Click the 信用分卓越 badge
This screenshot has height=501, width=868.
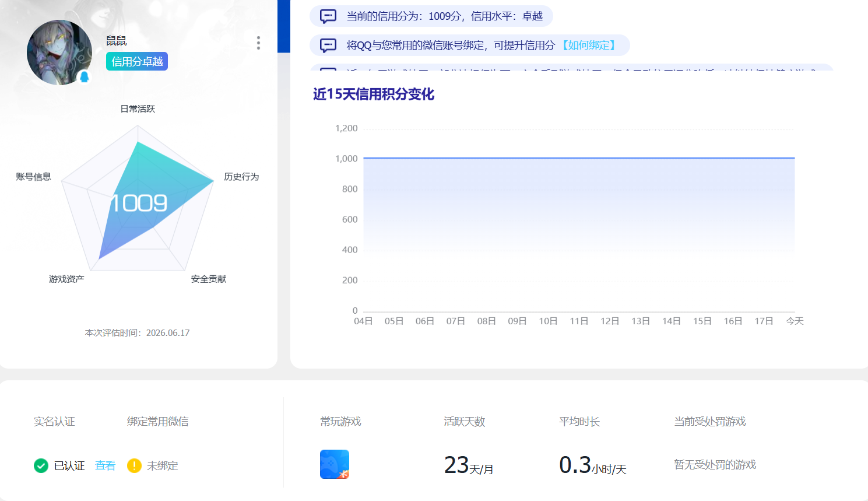pyautogui.click(x=137, y=61)
